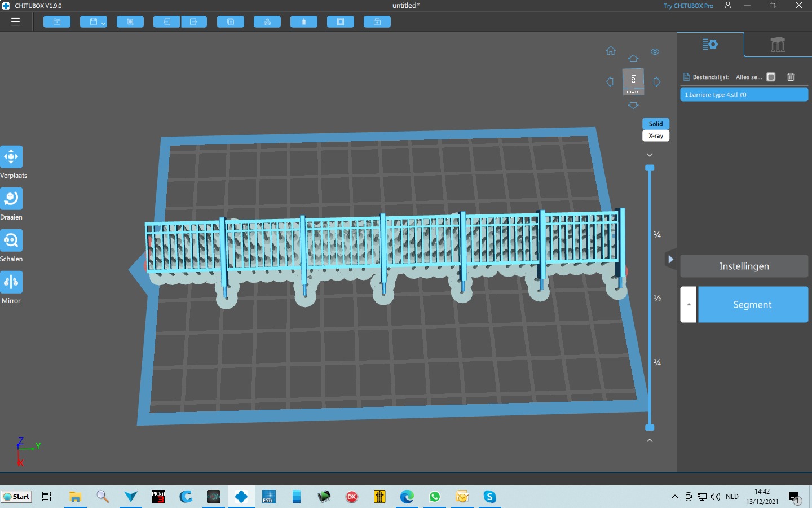Viewport: 812px width, 508px height.
Task: Click the dig hole toolbar icon
Action: (341, 22)
